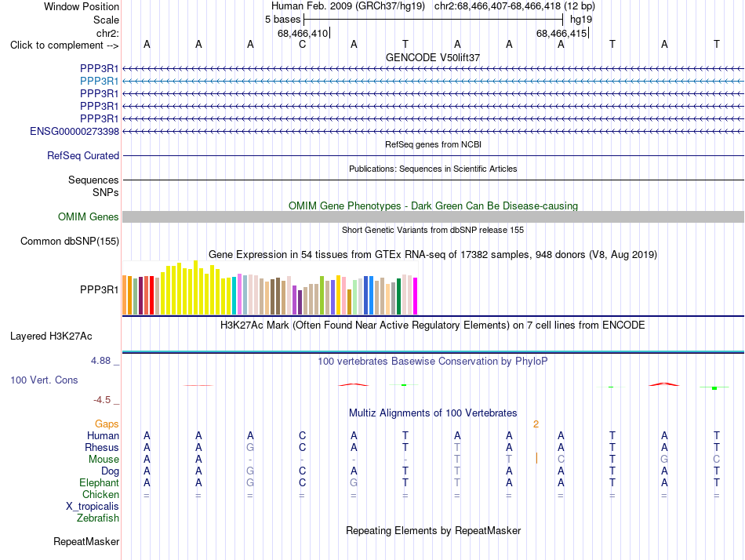The height and width of the screenshot is (560, 745).
Task: Click the -4.5 PhyloP lower limit value
Action: pyautogui.click(x=102, y=400)
